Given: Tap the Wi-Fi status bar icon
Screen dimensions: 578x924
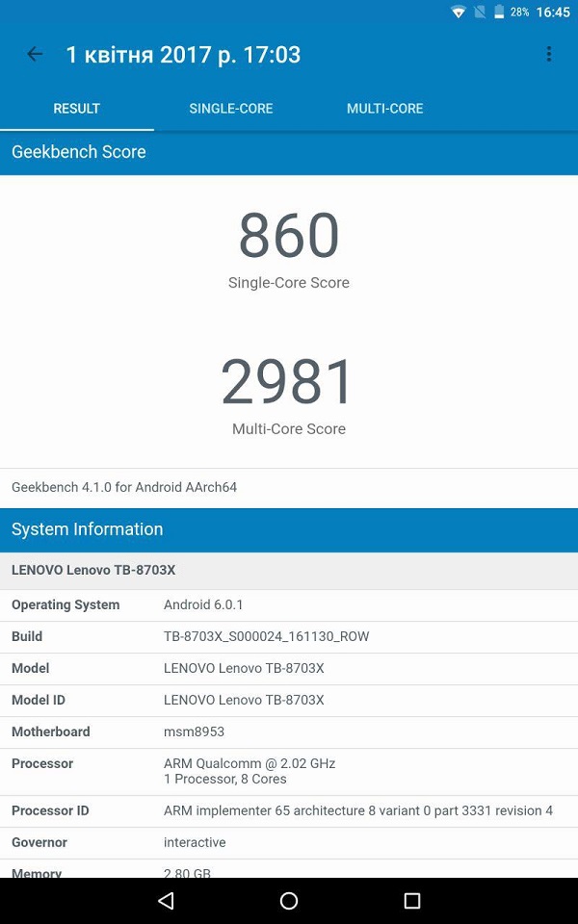Looking at the screenshot, I should click(x=459, y=13).
